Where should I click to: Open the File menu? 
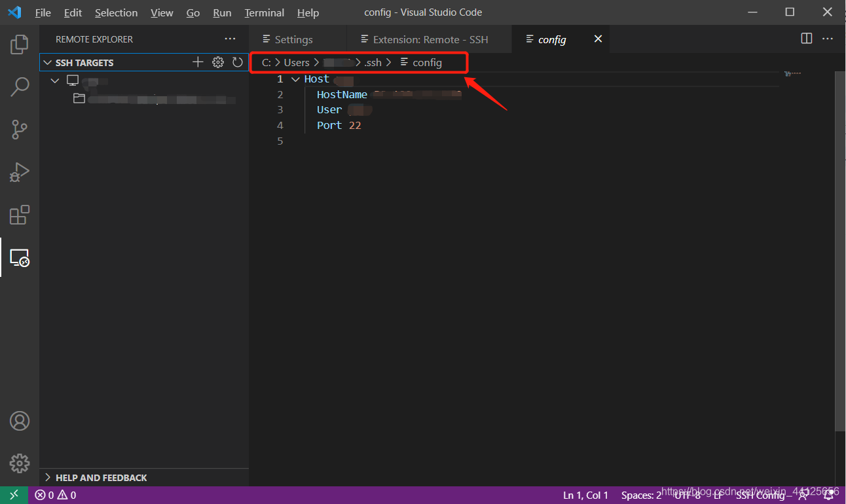pos(43,12)
